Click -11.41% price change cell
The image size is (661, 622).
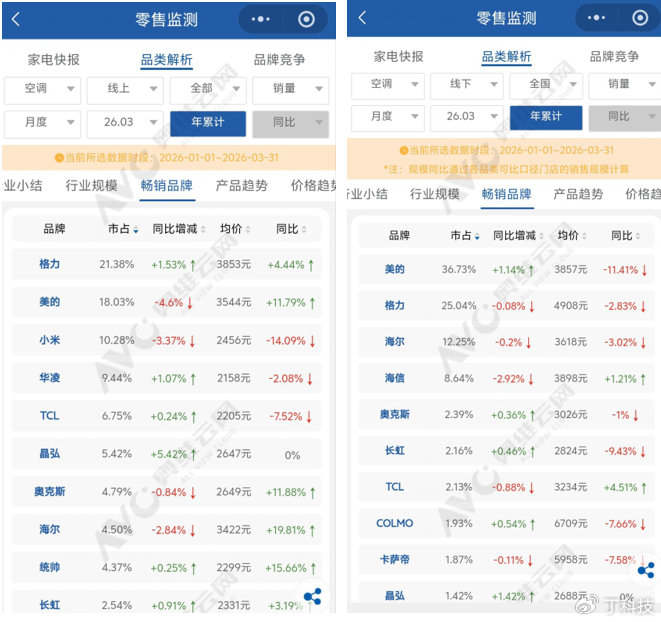tap(625, 270)
